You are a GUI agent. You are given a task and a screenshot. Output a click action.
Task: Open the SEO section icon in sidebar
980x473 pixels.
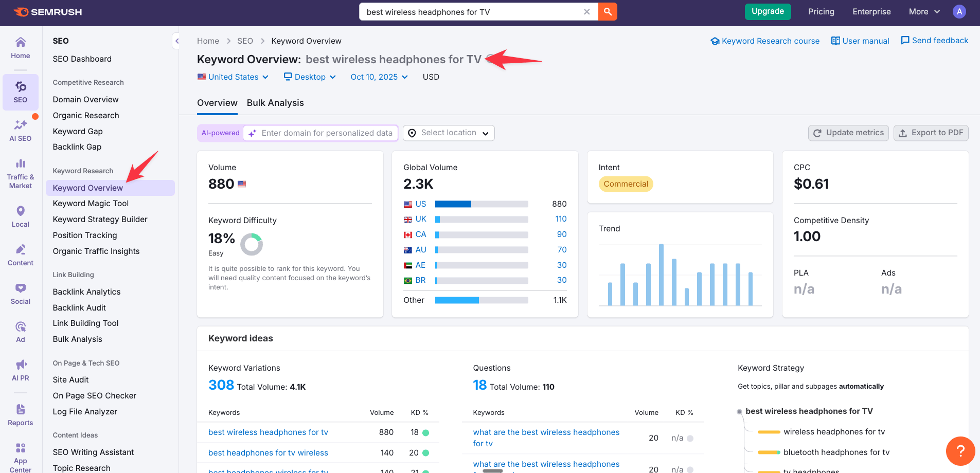[20, 93]
